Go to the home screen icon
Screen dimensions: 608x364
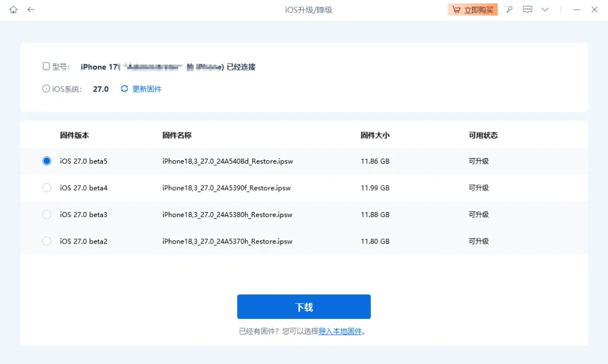coord(13,10)
